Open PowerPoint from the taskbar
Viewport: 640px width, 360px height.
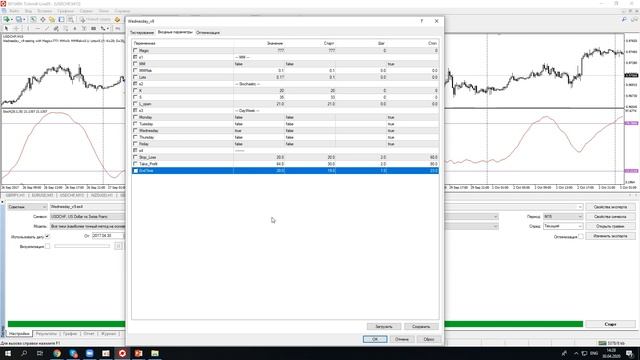[138, 353]
